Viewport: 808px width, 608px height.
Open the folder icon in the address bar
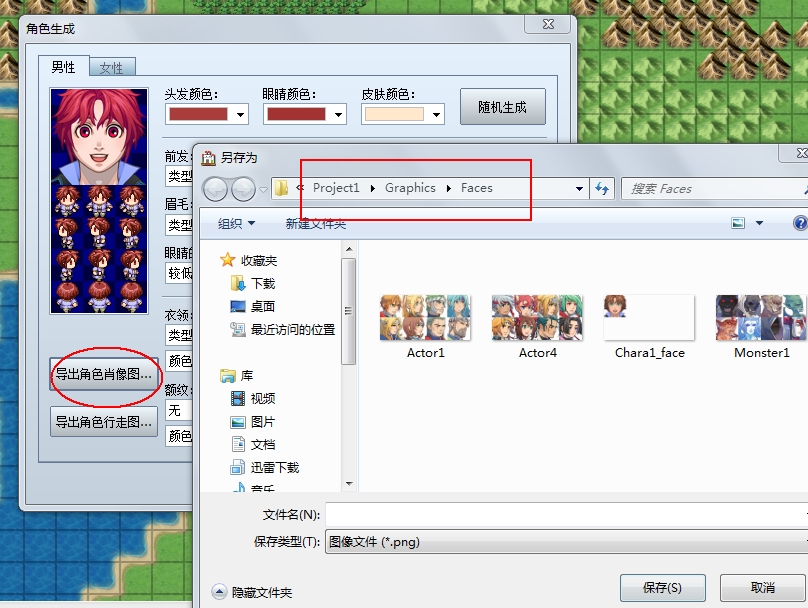pos(281,188)
